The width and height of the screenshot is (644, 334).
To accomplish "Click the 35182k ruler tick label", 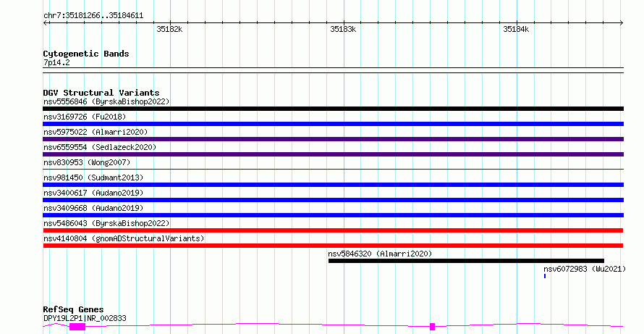I will tap(169, 29).
